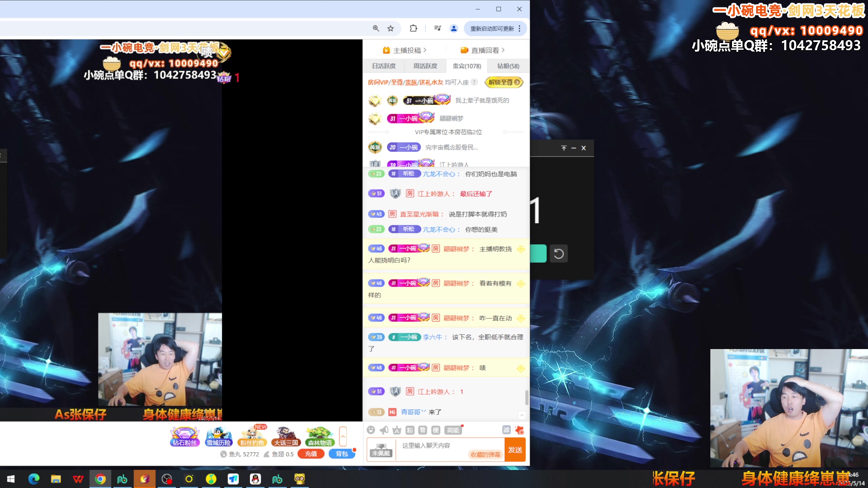This screenshot has width=868, height=488.
Task: Open File Explorer from the taskbar
Action: tap(56, 479)
